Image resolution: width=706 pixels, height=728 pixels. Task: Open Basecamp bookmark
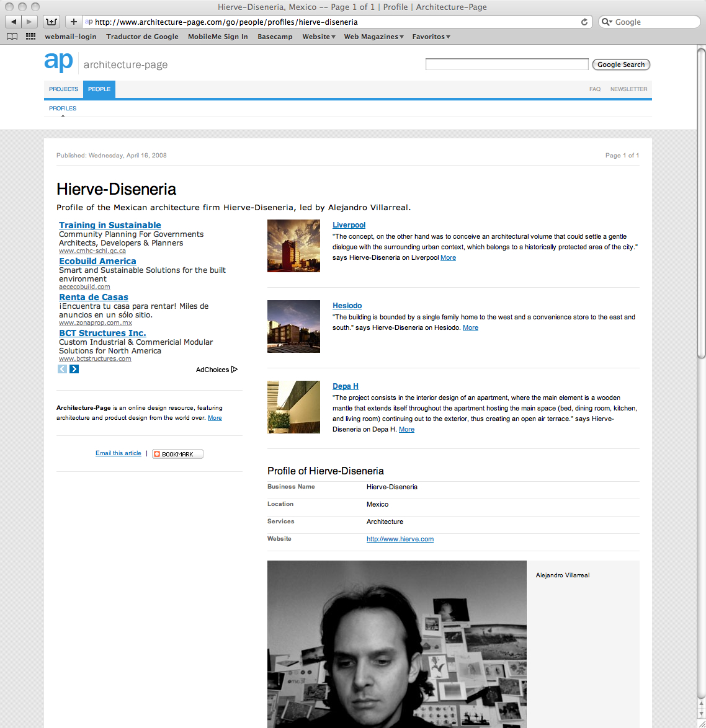pos(275,37)
